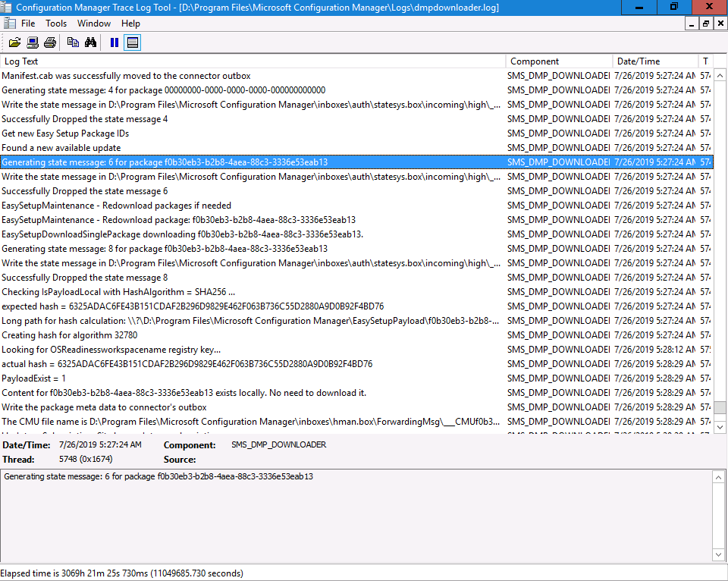728x581 pixels.
Task: Open the Tools menu
Action: coord(55,24)
